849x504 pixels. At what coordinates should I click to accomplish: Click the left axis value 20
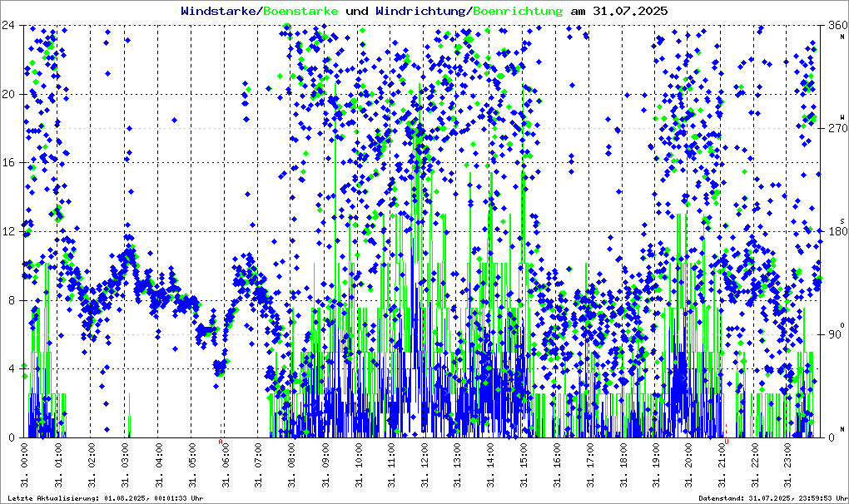pos(7,94)
